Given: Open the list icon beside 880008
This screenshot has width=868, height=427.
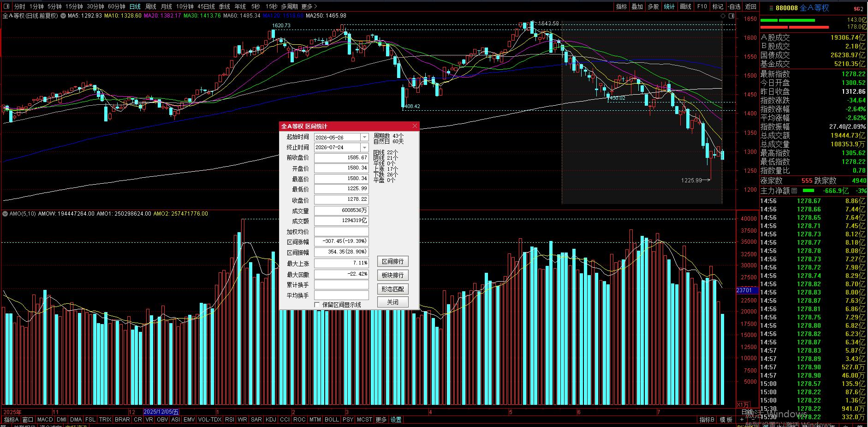Looking at the screenshot, I should click(771, 8).
